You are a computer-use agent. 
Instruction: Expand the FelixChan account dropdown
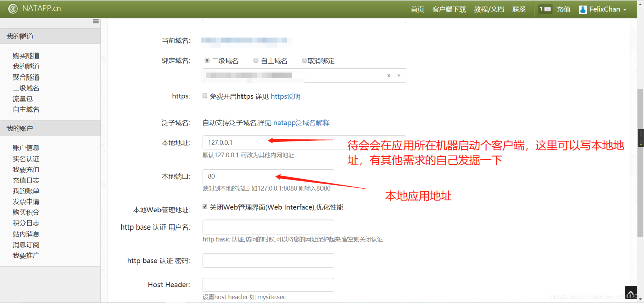(625, 10)
